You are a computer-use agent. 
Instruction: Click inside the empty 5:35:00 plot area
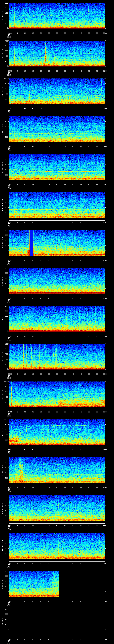pyautogui.click(x=57, y=621)
